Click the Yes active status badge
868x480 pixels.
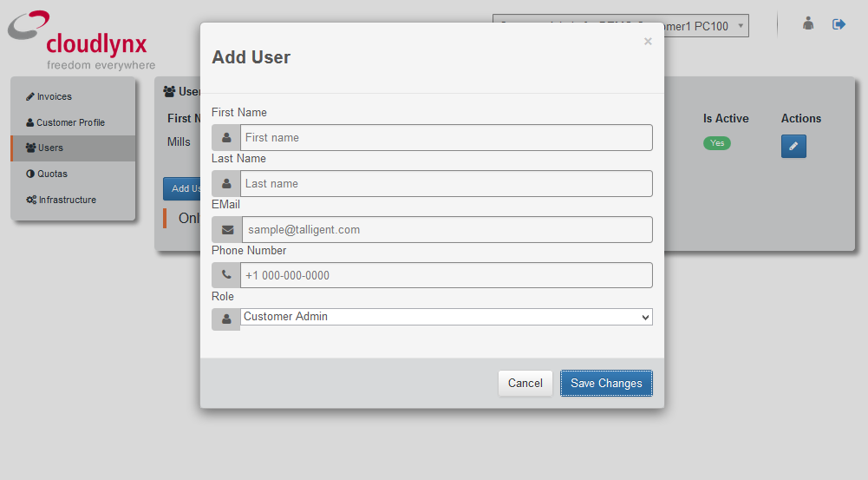coord(717,143)
